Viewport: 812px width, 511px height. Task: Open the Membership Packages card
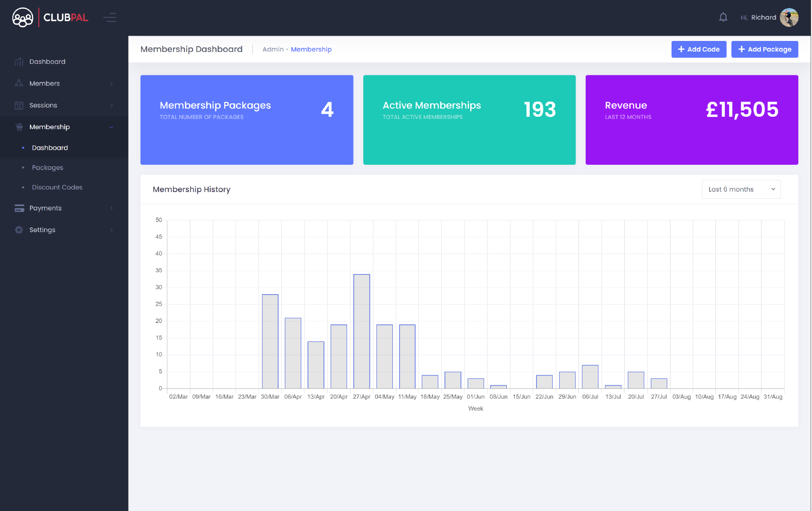(x=247, y=120)
